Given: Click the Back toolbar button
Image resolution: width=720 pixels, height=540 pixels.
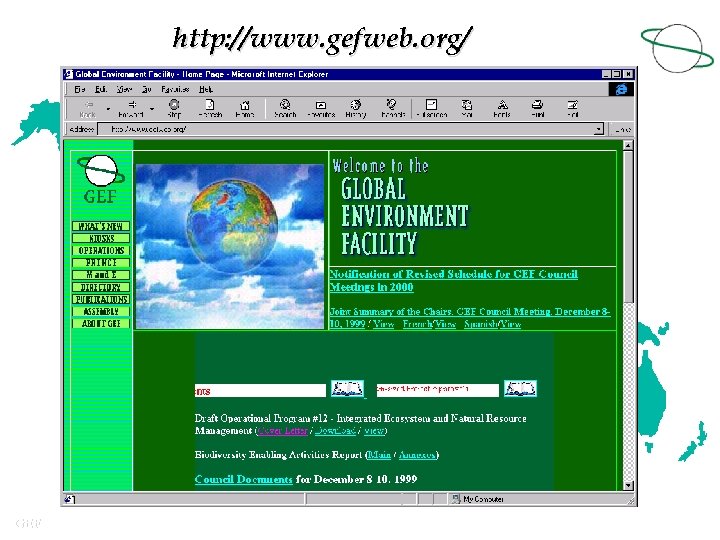Looking at the screenshot, I should point(88,109).
